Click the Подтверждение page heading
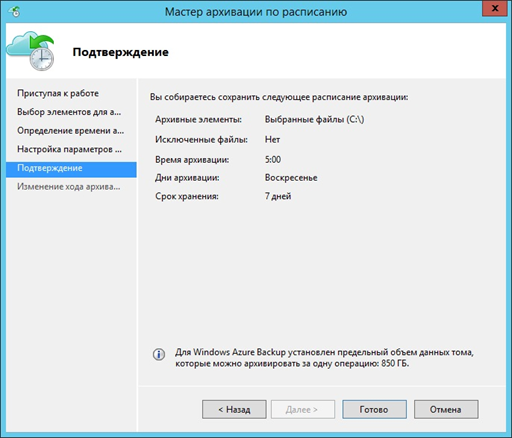The width and height of the screenshot is (512, 438). tap(121, 52)
